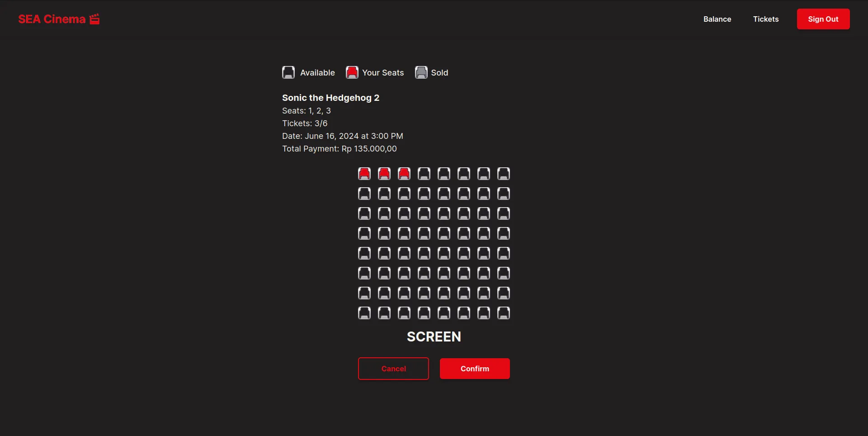Select the first red seat in row one
868x436 pixels.
pyautogui.click(x=364, y=173)
